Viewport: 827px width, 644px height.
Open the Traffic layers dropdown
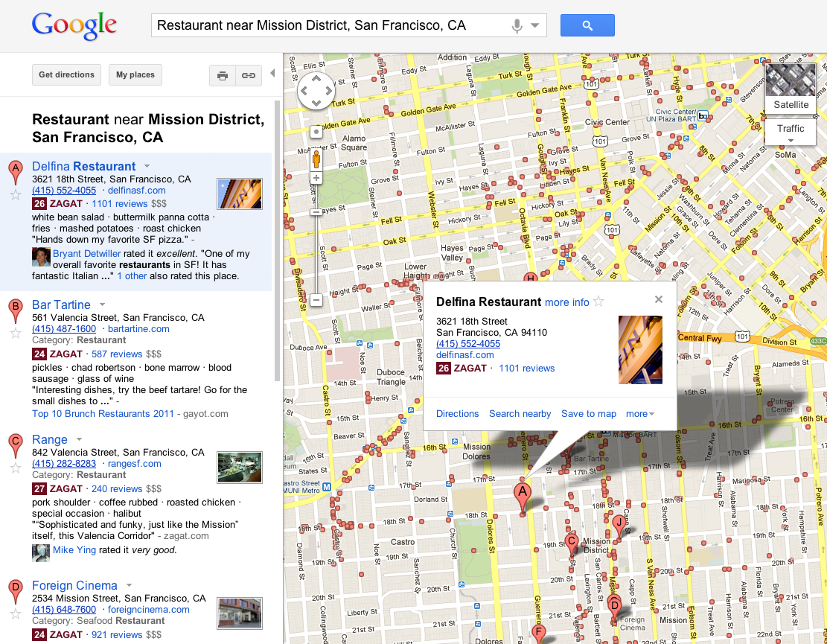(791, 133)
